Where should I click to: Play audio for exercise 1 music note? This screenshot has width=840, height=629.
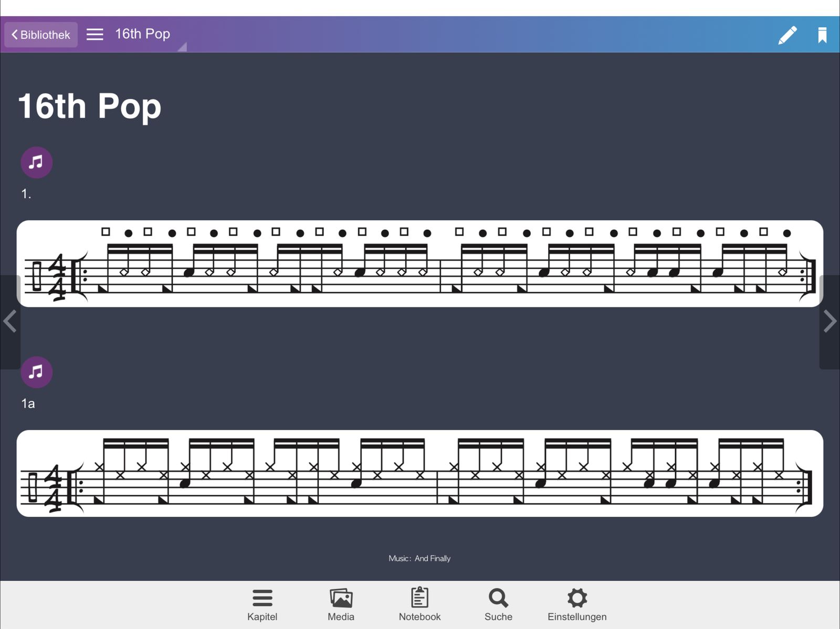[36, 162]
